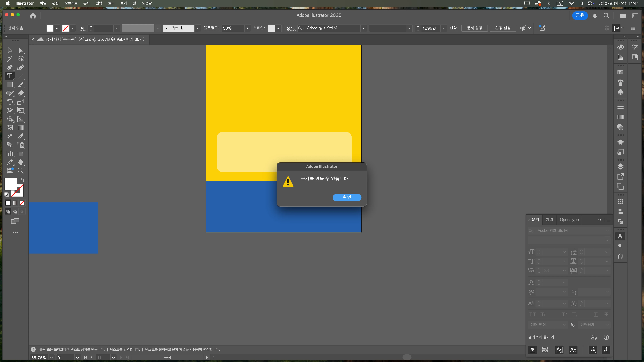Click 확인 in the warning dialog

(x=347, y=197)
